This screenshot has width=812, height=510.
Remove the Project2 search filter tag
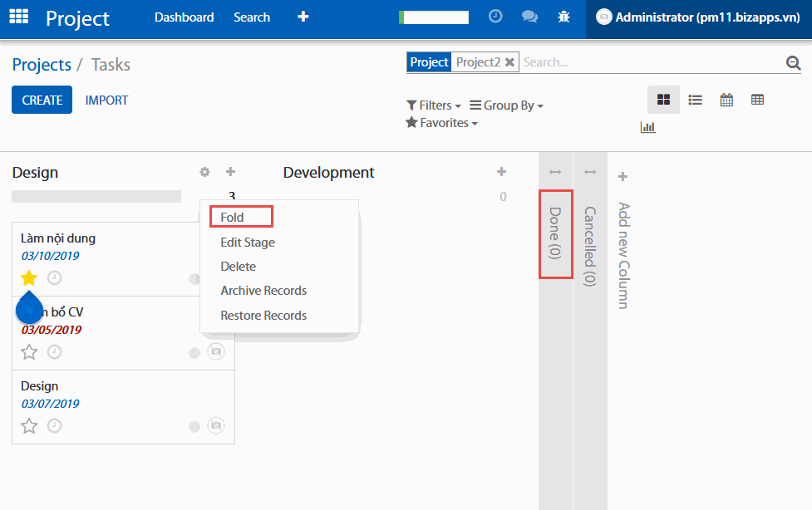click(x=509, y=62)
